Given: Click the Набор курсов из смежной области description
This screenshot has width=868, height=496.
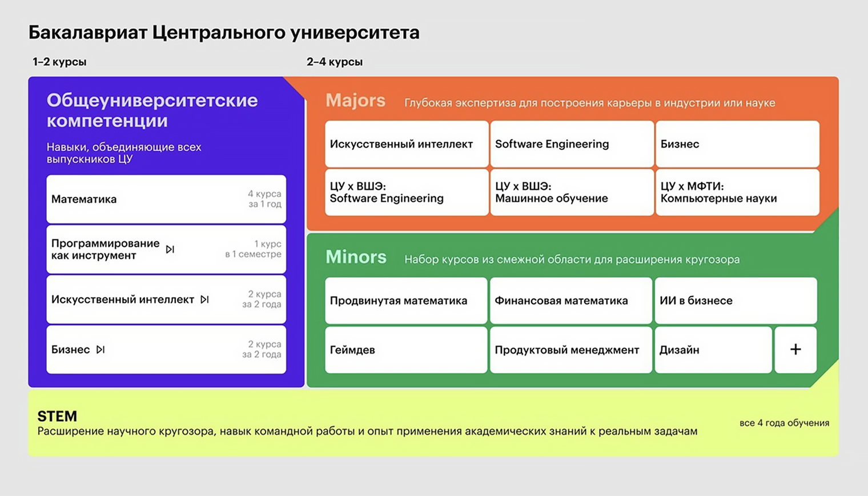Looking at the screenshot, I should [572, 259].
